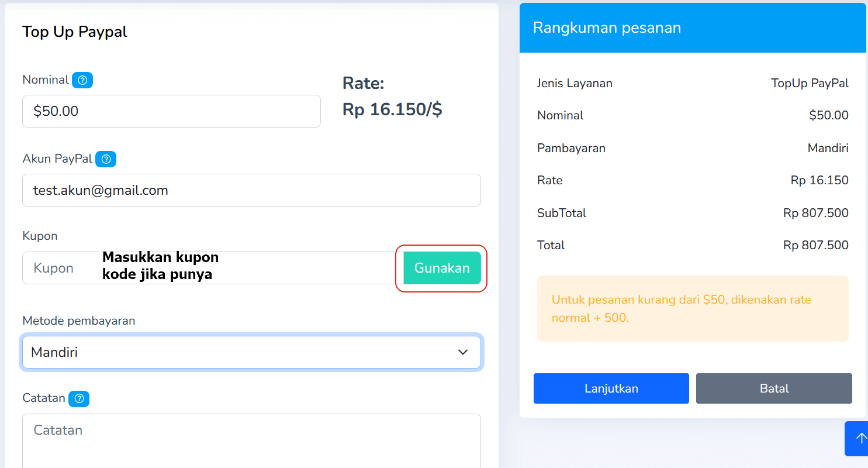Click the Akun PayPal email field
Viewport: 868px width, 468px height.
[251, 190]
